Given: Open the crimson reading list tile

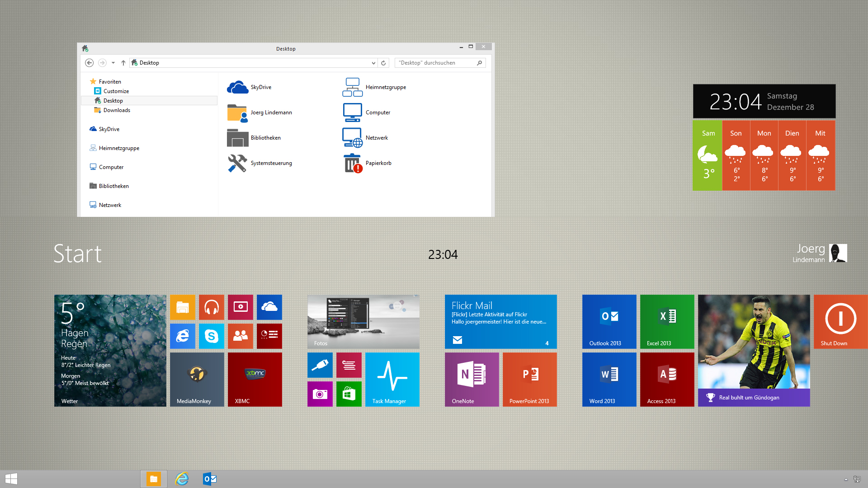Looking at the screenshot, I should click(x=349, y=365).
